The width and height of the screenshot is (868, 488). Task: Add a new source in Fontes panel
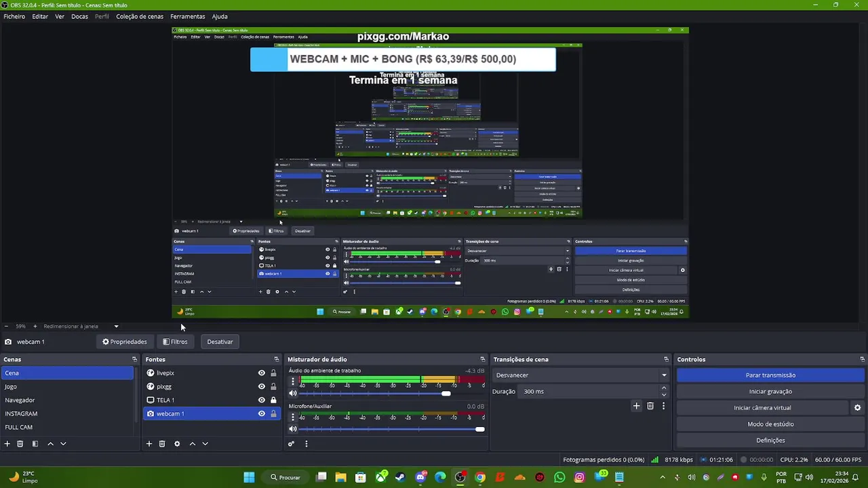(x=149, y=444)
